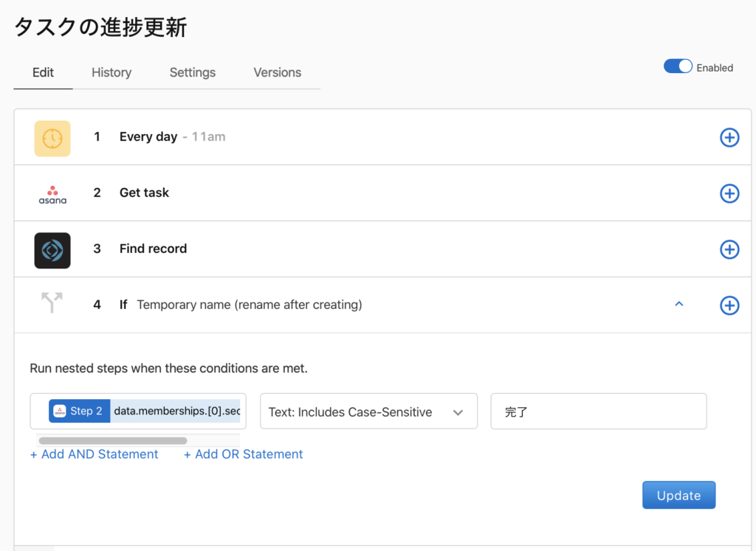Click plus icon on Get task row

[729, 193]
